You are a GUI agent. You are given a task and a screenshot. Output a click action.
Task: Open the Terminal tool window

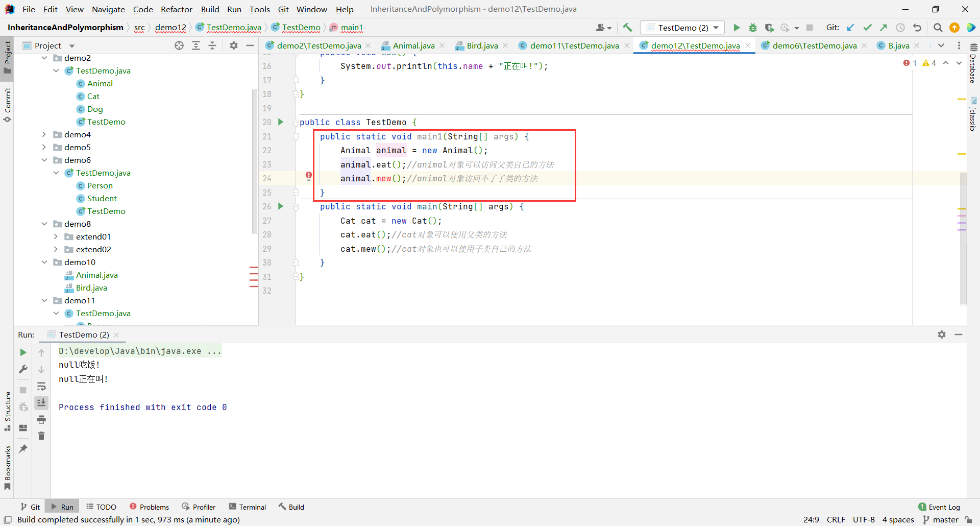tap(248, 507)
